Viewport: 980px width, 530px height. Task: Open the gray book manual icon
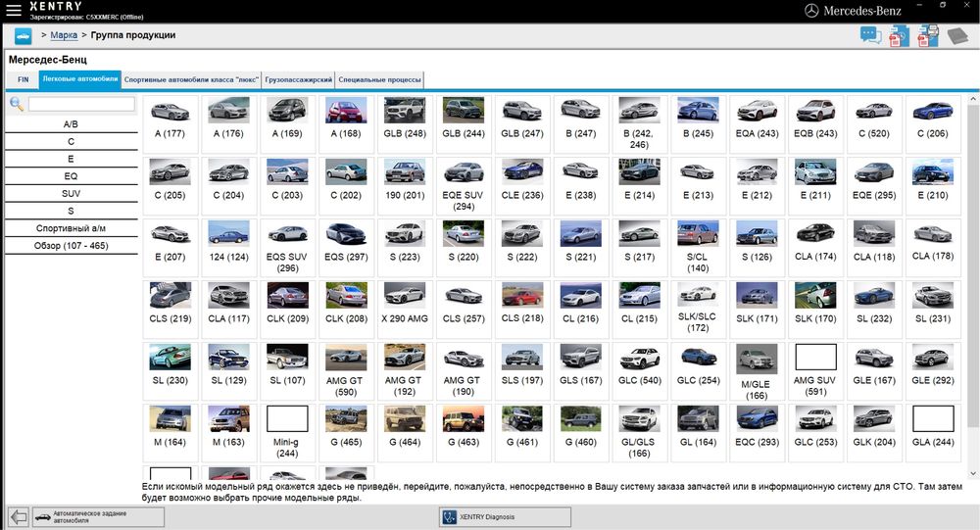coord(956,35)
